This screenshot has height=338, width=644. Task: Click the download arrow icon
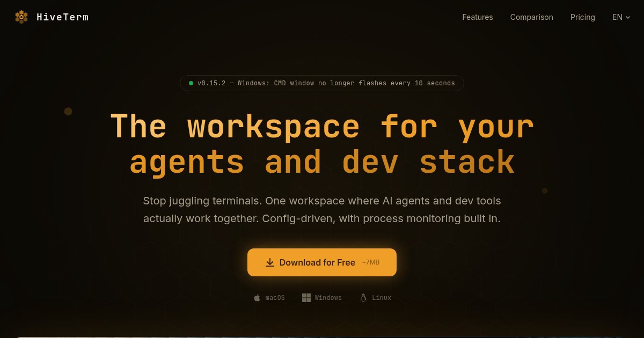270,262
